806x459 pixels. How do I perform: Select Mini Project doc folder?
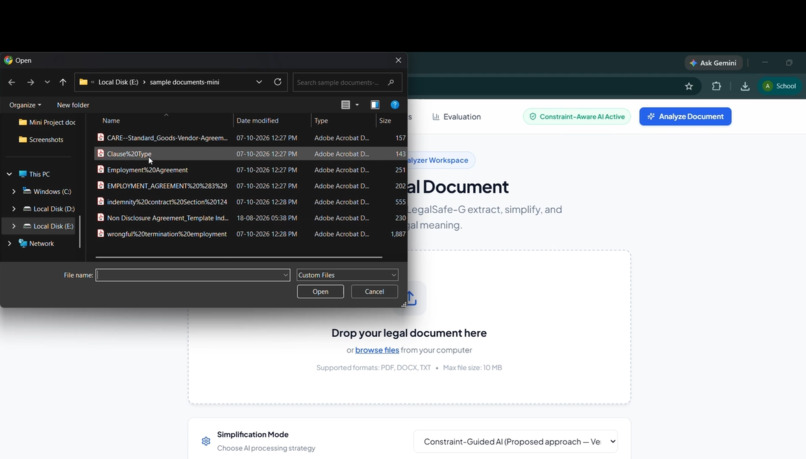click(47, 122)
